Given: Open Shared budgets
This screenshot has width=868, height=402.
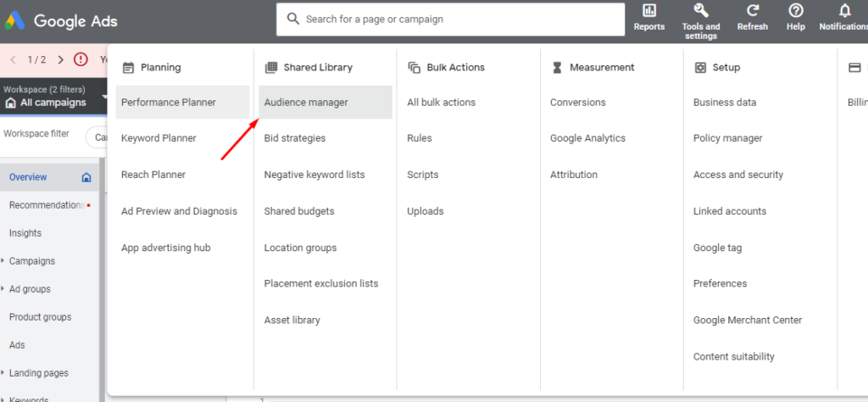Looking at the screenshot, I should click(x=299, y=211).
